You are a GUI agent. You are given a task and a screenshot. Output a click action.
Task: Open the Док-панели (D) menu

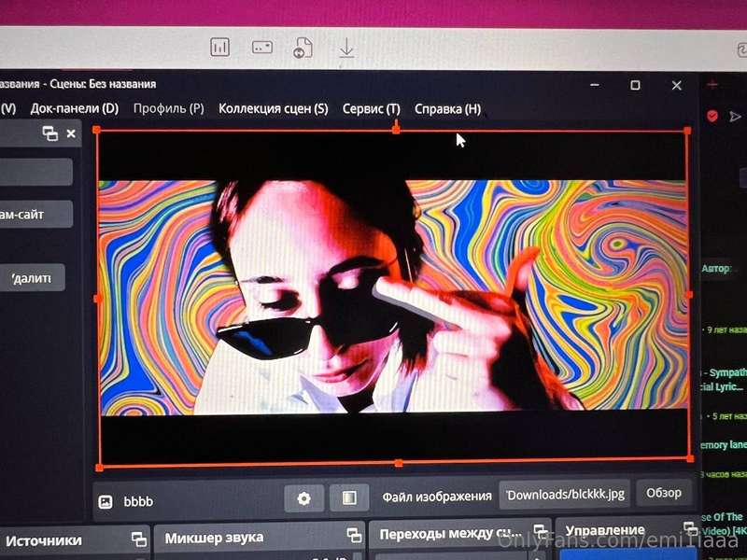(x=75, y=108)
